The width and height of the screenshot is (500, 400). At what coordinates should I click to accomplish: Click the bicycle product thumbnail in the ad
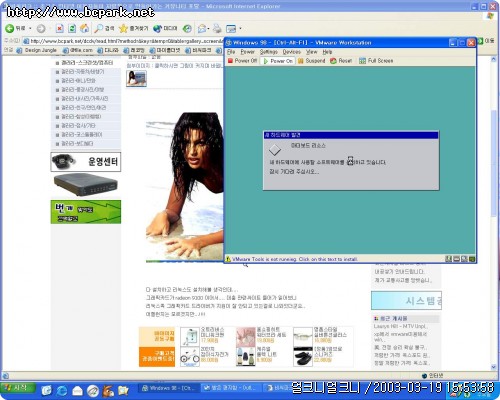pyautogui.click(x=190, y=357)
